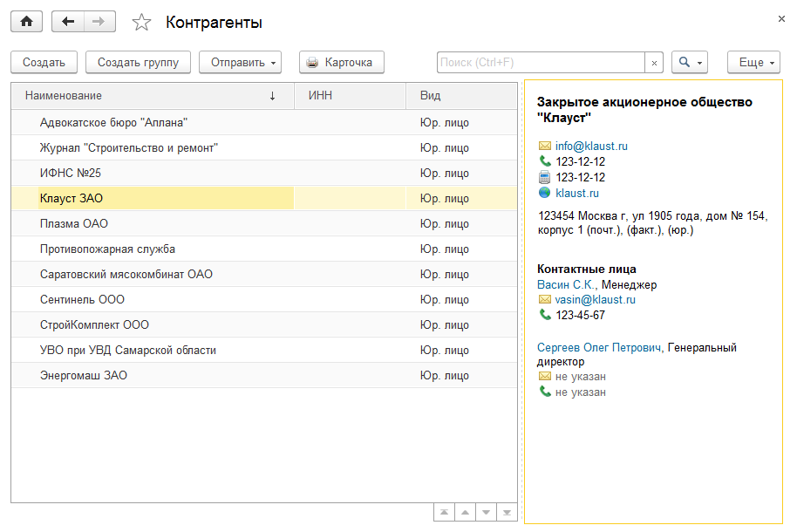Image resolution: width=797 pixels, height=532 pixels.
Task: Add Контрагенты to favorites with the star
Action: (x=141, y=23)
